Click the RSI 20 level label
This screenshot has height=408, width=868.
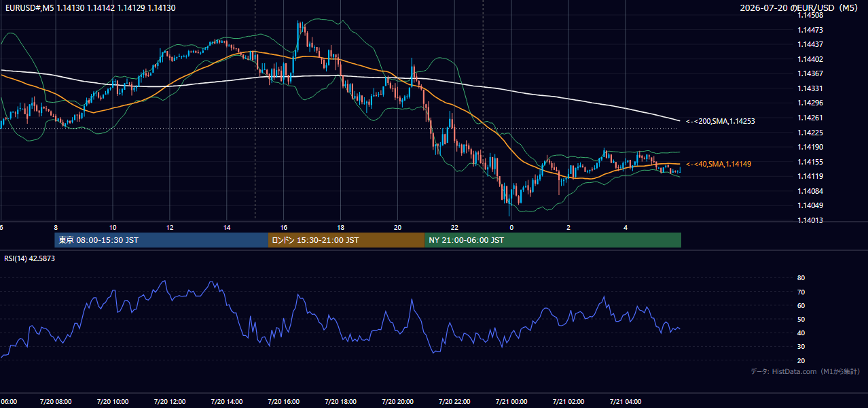coord(801,360)
